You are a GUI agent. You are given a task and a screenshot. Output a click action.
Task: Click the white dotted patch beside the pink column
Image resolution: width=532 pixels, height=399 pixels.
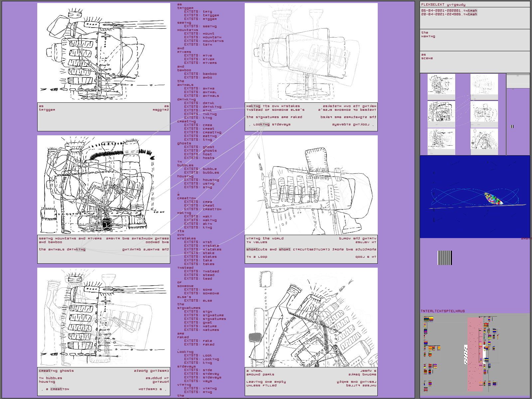tap(465, 354)
